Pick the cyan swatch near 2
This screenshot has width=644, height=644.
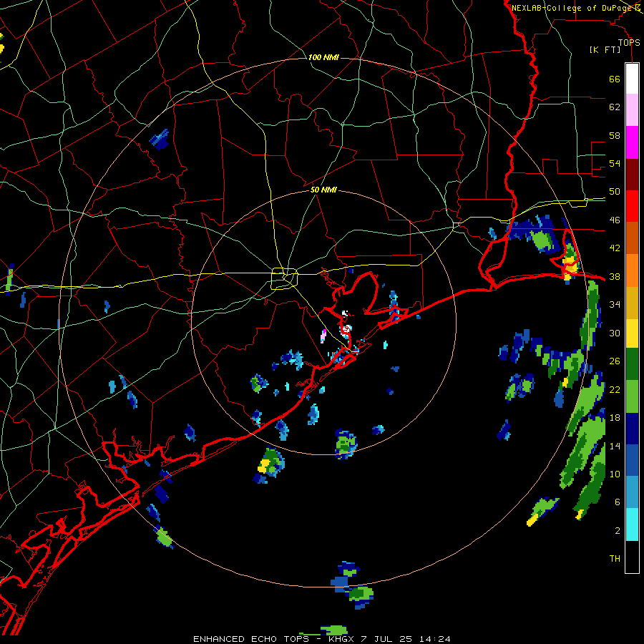(x=632, y=525)
